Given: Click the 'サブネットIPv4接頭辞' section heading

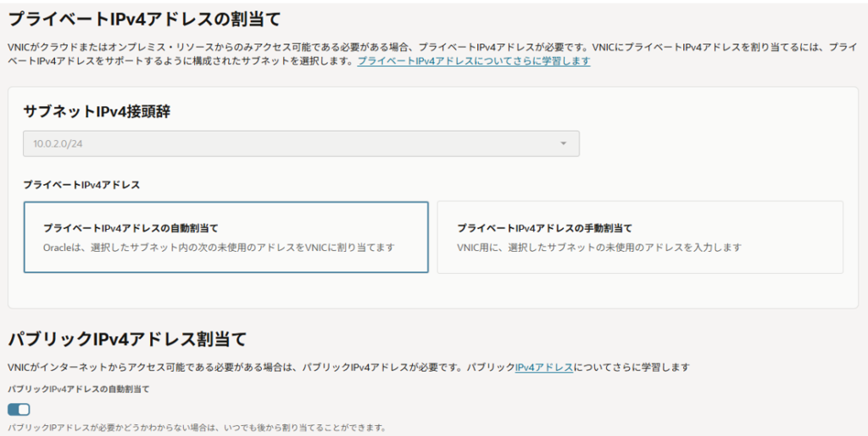Looking at the screenshot, I should [x=97, y=111].
